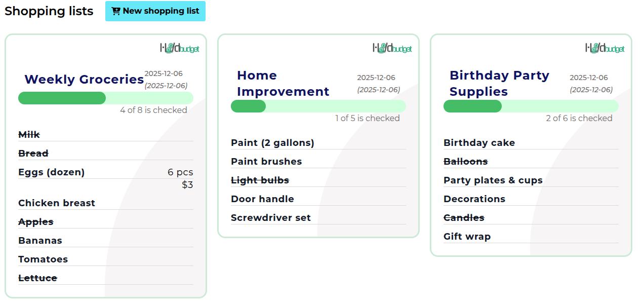Mark Gift wrap as checked
The height and width of the screenshot is (303, 644).
(467, 236)
